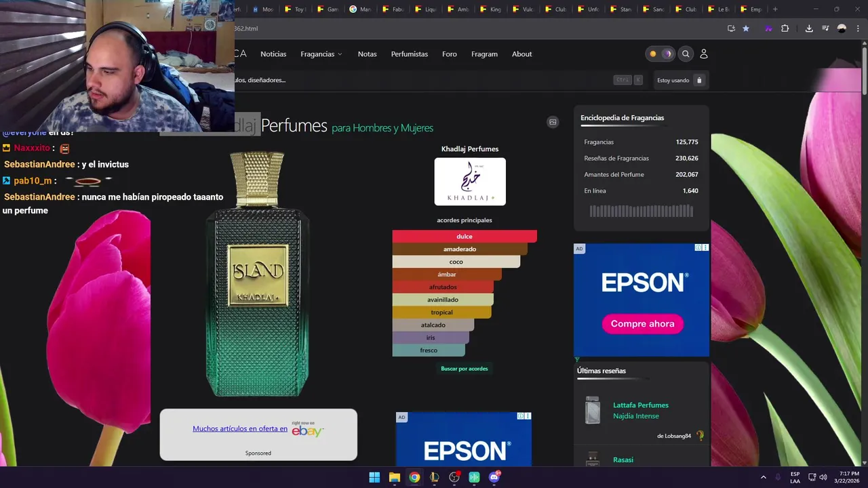868x488 pixels.
Task: Select the coco accord bar
Action: 456,262
